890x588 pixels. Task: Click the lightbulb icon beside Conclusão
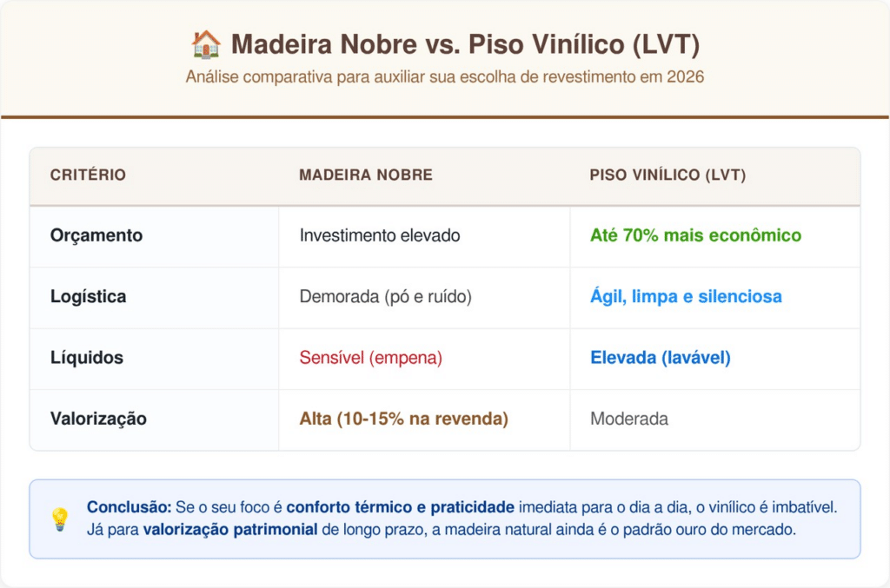(60, 519)
